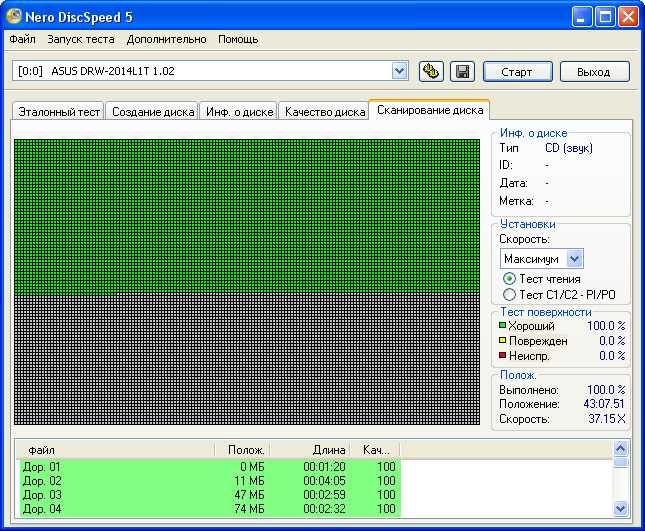Switch to the Создание диска tab
Image resolution: width=645 pixels, height=531 pixels.
point(153,111)
